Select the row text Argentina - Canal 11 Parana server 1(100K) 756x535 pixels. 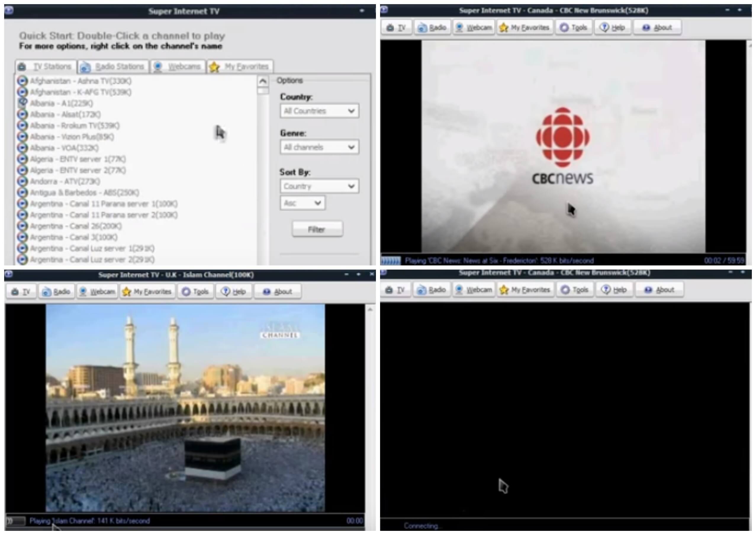tap(104, 204)
